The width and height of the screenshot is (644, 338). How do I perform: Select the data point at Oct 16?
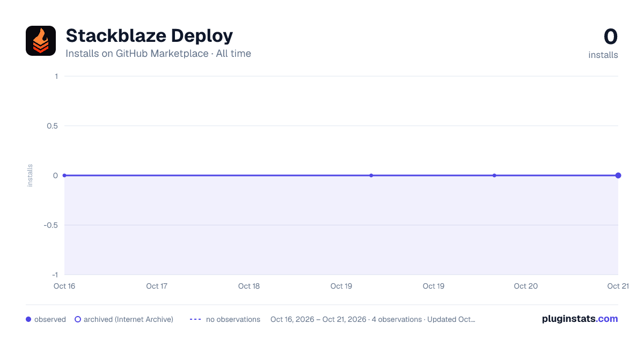[x=64, y=175]
